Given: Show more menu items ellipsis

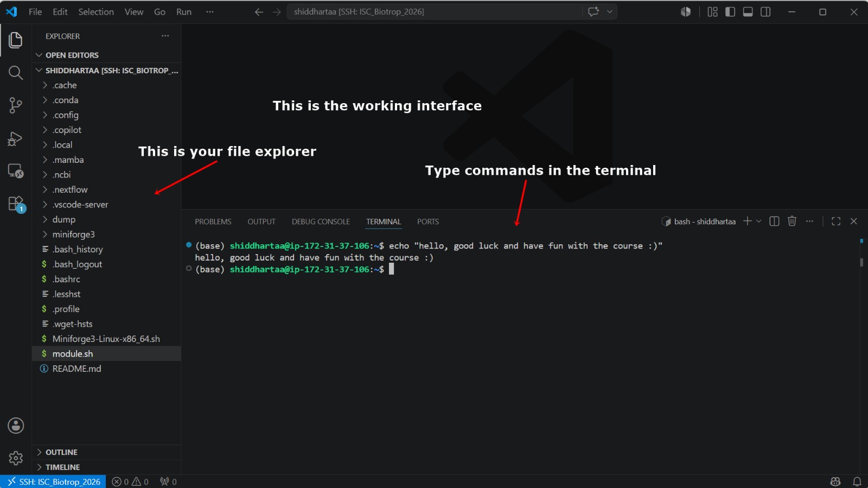Looking at the screenshot, I should (x=210, y=12).
